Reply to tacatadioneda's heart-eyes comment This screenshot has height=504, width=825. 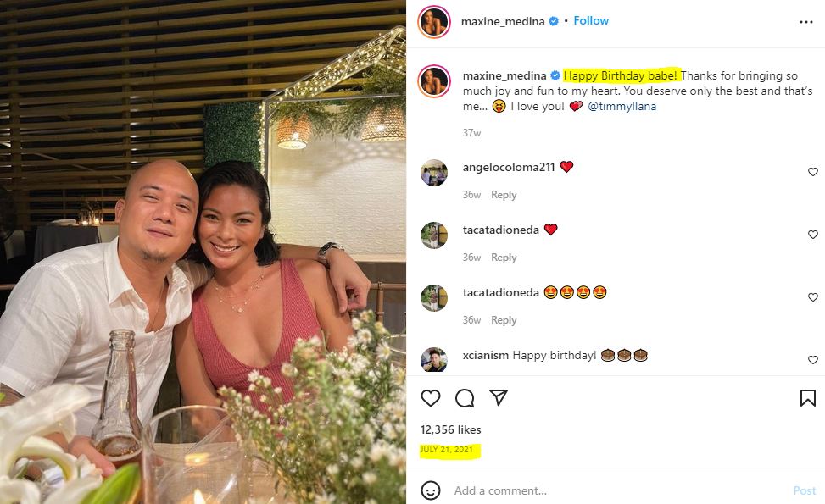pos(504,319)
